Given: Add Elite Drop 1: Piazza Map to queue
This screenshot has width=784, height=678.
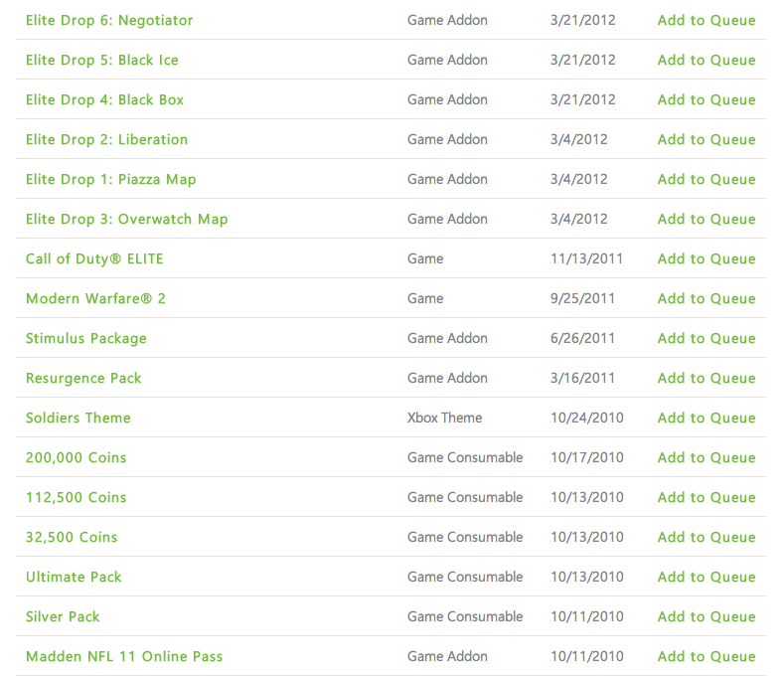Looking at the screenshot, I should coord(706,179).
